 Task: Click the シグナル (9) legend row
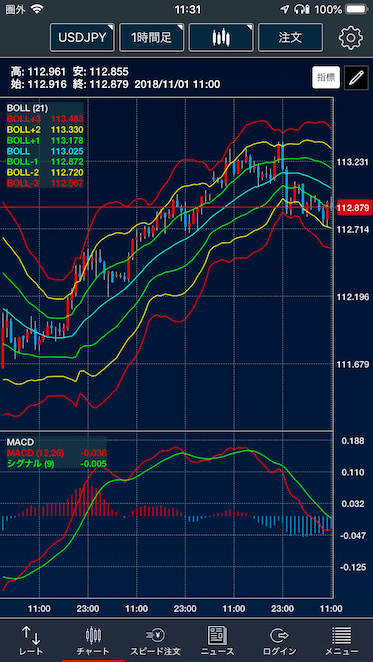click(57, 464)
